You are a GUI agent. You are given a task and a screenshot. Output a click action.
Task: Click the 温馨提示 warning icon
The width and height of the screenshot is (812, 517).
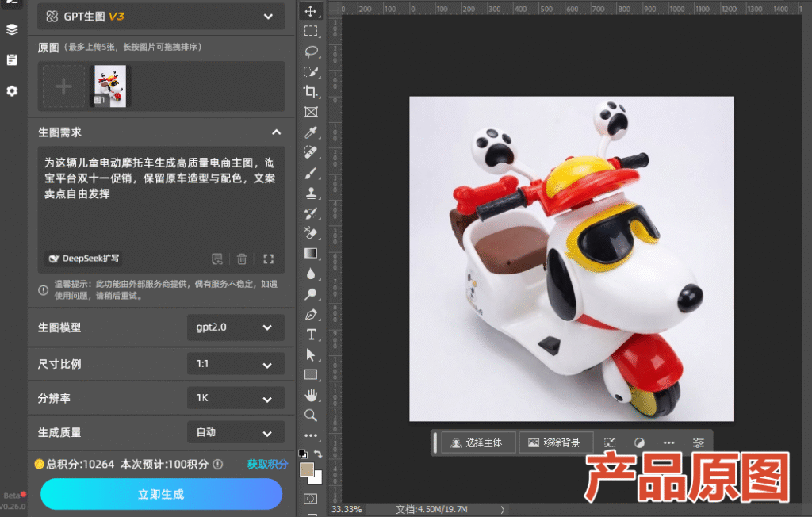44,290
